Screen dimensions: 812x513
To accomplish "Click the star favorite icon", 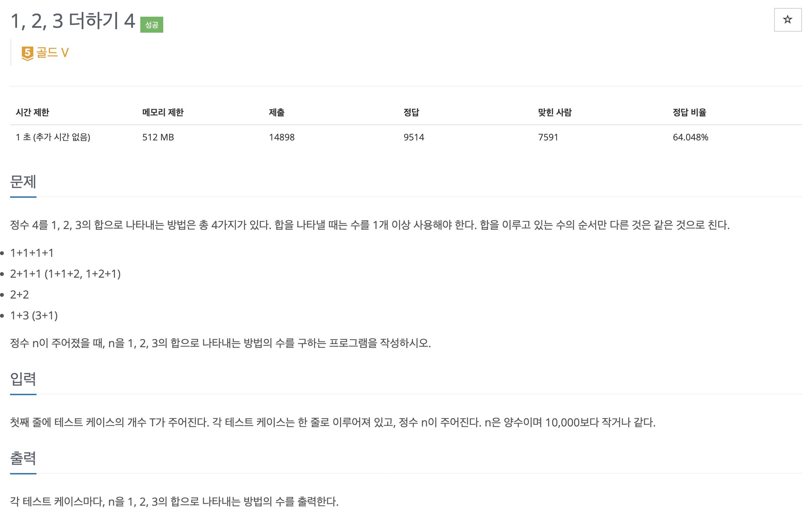I will click(787, 20).
